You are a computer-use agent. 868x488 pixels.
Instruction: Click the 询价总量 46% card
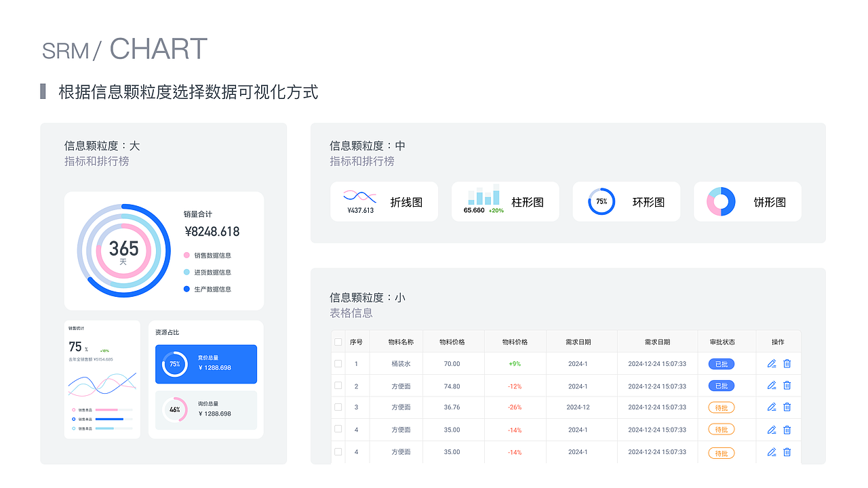pyautogui.click(x=205, y=410)
